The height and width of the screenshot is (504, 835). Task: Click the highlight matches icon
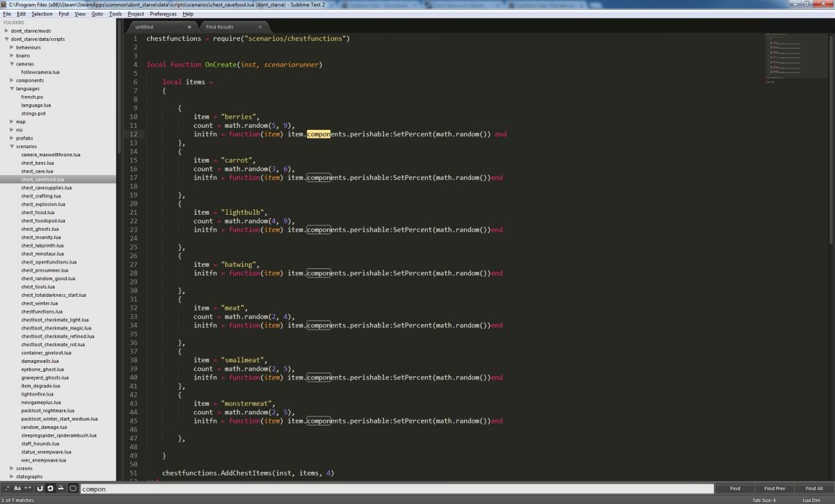pos(73,489)
